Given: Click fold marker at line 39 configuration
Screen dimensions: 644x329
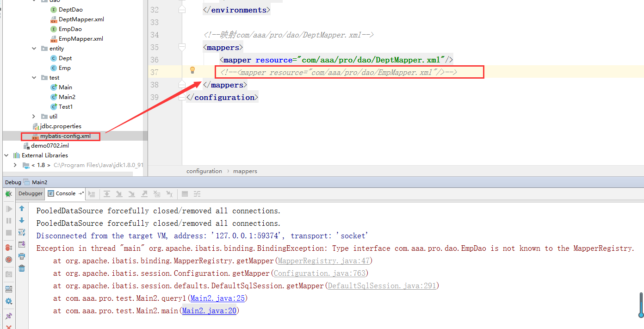Looking at the screenshot, I should coord(182,97).
